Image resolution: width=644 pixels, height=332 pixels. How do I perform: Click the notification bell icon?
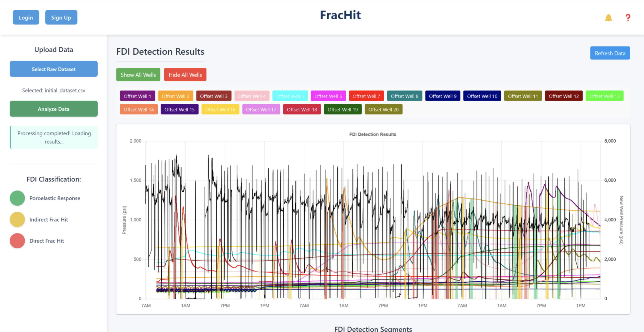coord(608,18)
